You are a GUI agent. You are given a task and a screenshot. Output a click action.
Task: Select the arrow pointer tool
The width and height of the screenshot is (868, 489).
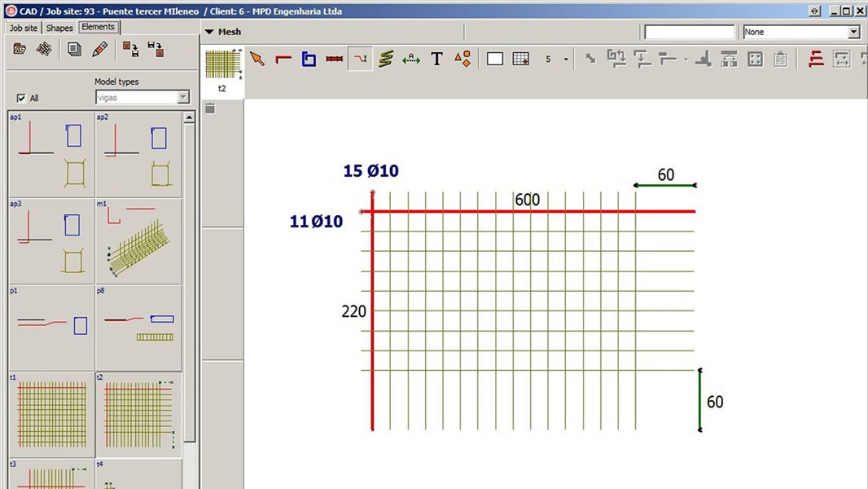(x=257, y=59)
